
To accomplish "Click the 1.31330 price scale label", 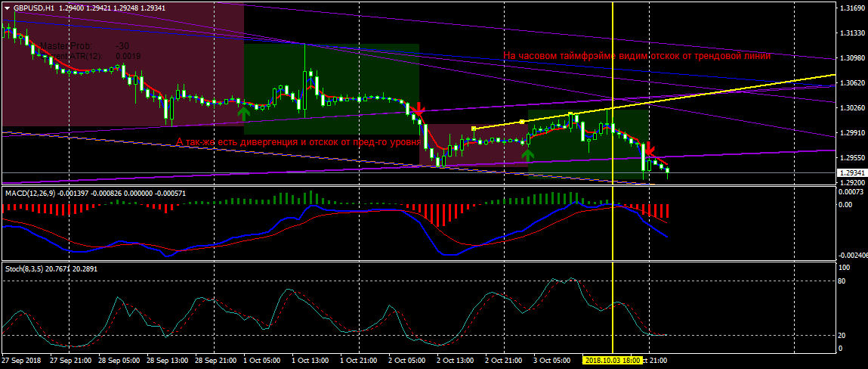I will point(851,33).
